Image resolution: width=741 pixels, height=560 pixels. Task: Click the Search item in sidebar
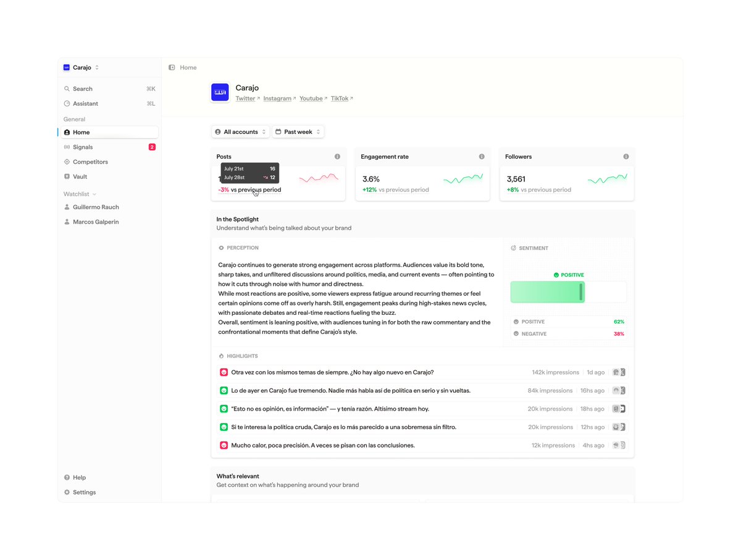[x=109, y=89]
